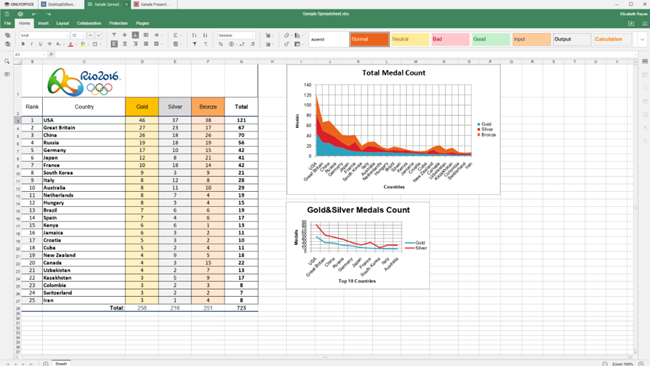Open the Comments icon in left sidebar
Screen dimensions: 650x366
coord(7,75)
